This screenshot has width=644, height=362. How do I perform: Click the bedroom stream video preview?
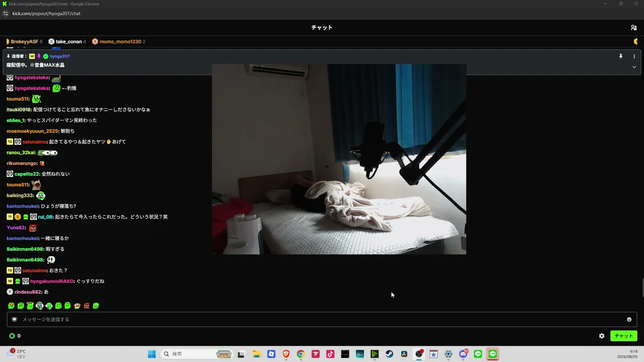tap(339, 159)
